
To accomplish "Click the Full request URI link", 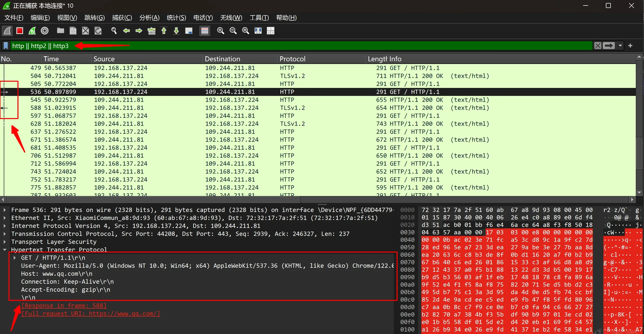I will click(91, 314).
